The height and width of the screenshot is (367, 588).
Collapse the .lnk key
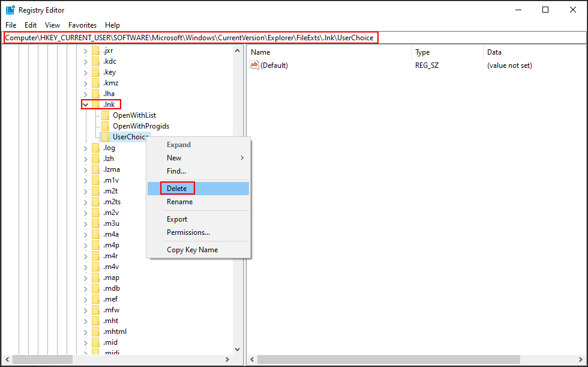(x=85, y=105)
